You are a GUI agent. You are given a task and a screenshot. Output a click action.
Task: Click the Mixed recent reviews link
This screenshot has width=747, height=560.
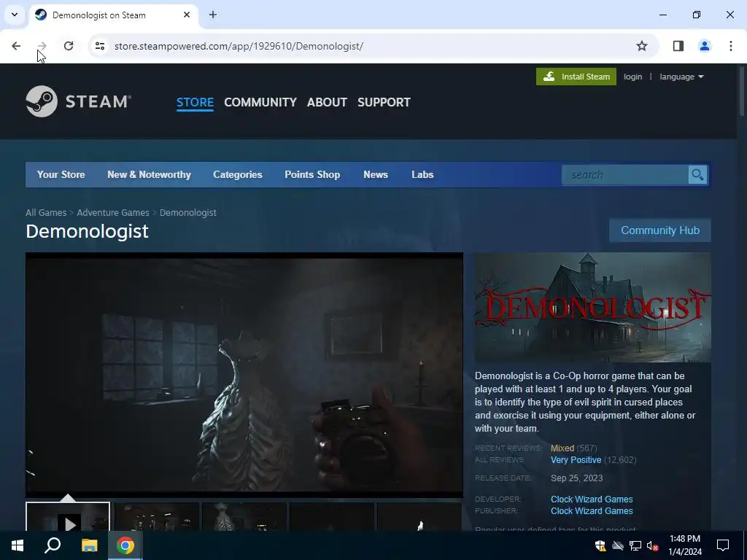click(x=562, y=448)
